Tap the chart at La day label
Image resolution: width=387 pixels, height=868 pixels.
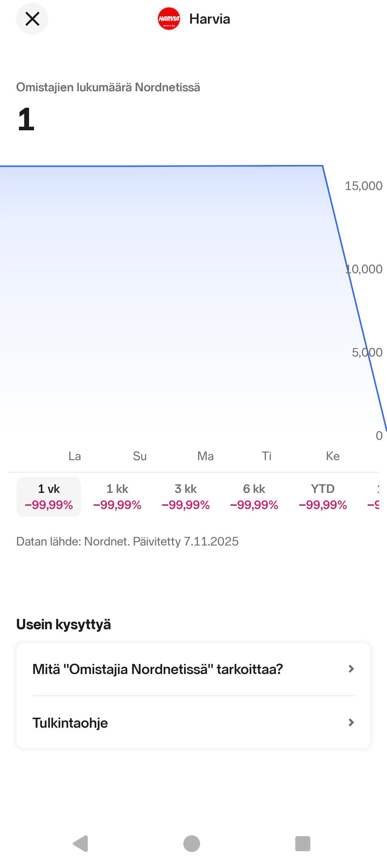[75, 456]
